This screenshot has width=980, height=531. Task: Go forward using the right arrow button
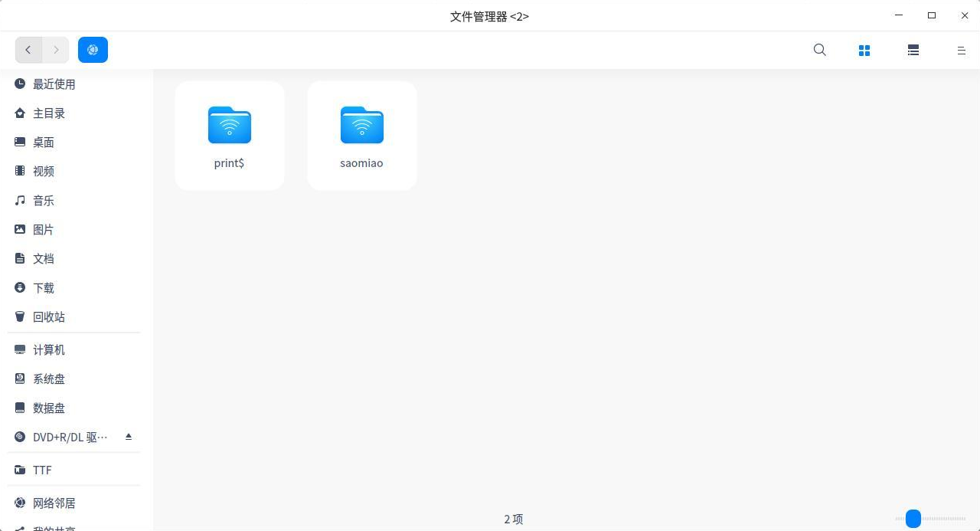pyautogui.click(x=56, y=50)
